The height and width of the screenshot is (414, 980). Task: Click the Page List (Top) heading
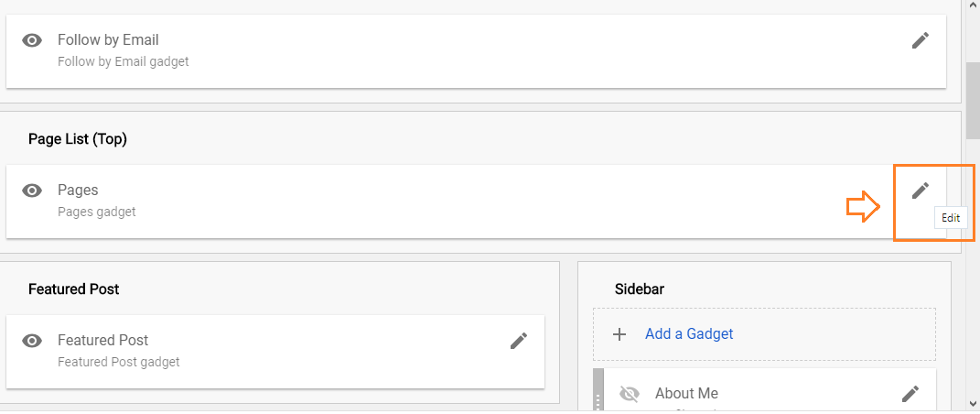pos(78,139)
